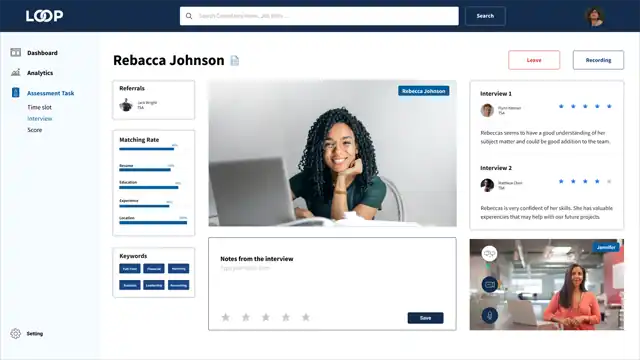Click the fifth star of Interview 1 rating
640x360 pixels.
(x=609, y=106)
